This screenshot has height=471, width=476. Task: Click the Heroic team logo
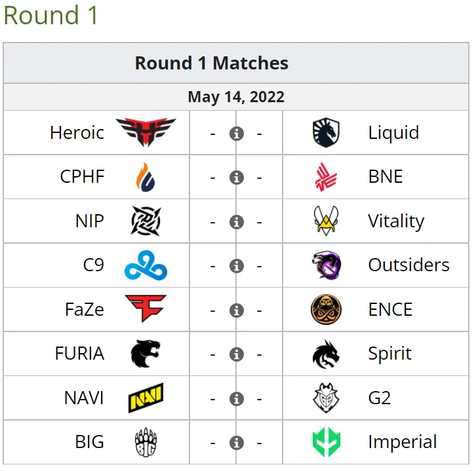(146, 132)
